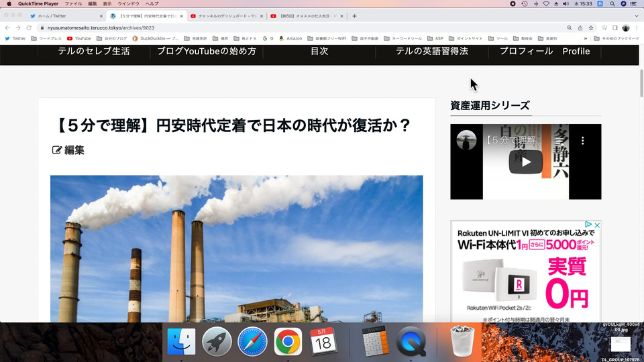The image size is (644, 362).
Task: Expand hidden bookmarks with the chevron
Action: [x=585, y=39]
